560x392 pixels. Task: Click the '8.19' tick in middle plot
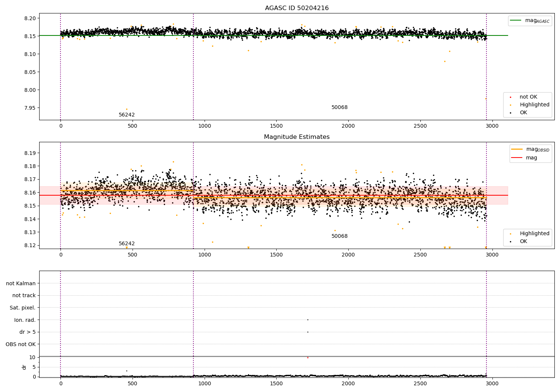30,153
